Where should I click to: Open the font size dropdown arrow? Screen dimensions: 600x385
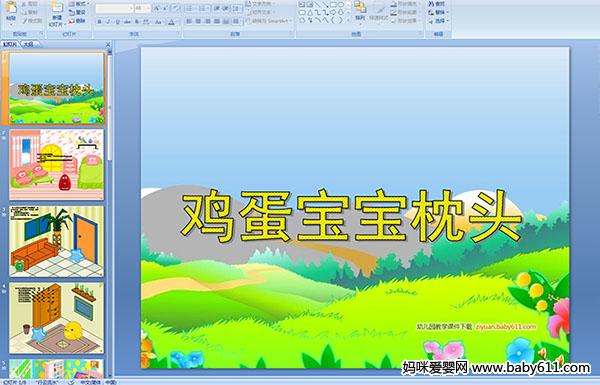pyautogui.click(x=148, y=8)
